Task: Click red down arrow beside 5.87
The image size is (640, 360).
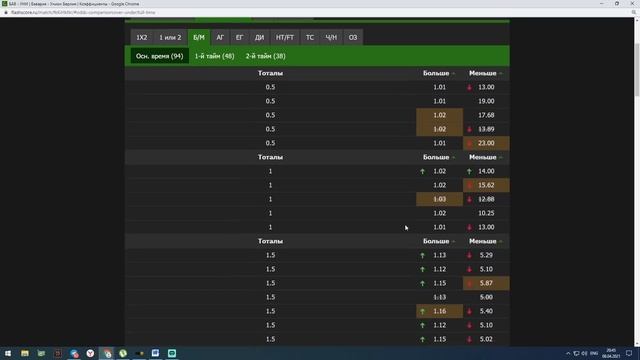Action: (x=469, y=283)
